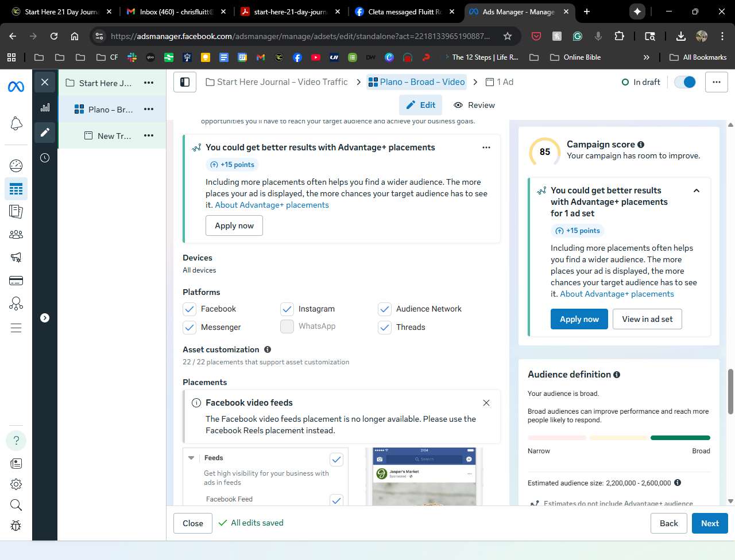Open the Billing card icon in sidebar
This screenshot has width=735, height=560.
[x=16, y=281]
